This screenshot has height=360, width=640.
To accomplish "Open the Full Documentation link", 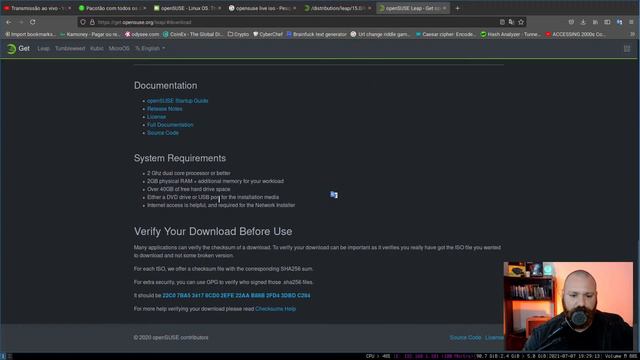I will pyautogui.click(x=170, y=125).
